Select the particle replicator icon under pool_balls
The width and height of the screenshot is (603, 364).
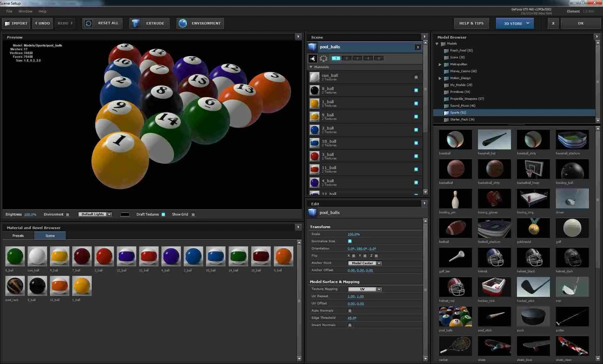(323, 58)
